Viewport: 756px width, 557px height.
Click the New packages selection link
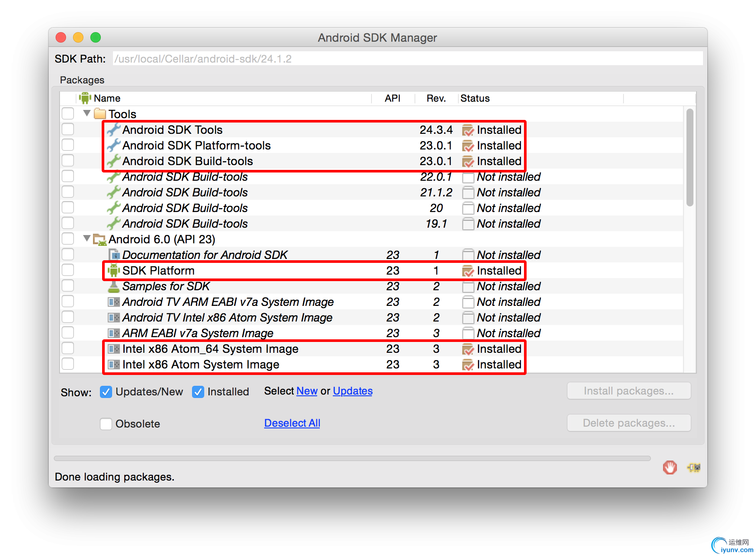coord(307,391)
